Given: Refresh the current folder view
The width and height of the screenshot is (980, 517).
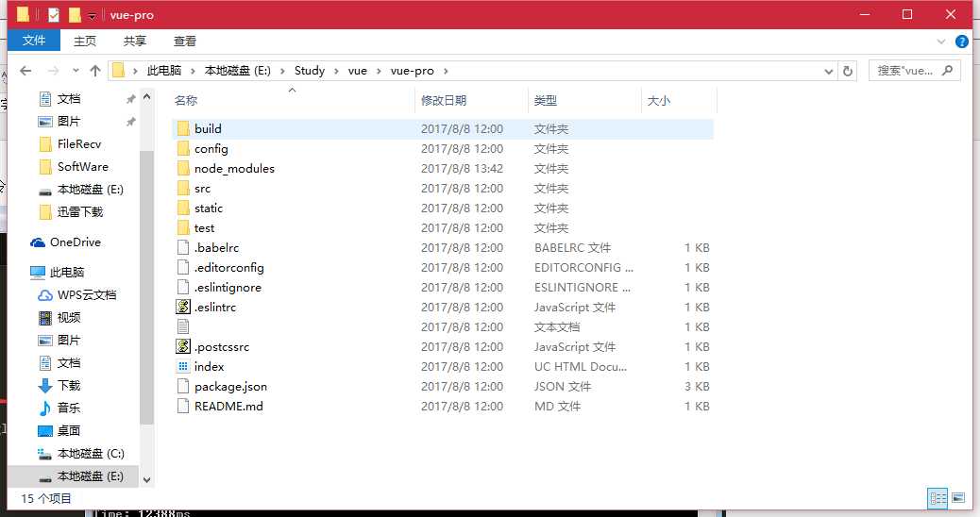Looking at the screenshot, I should pyautogui.click(x=848, y=71).
